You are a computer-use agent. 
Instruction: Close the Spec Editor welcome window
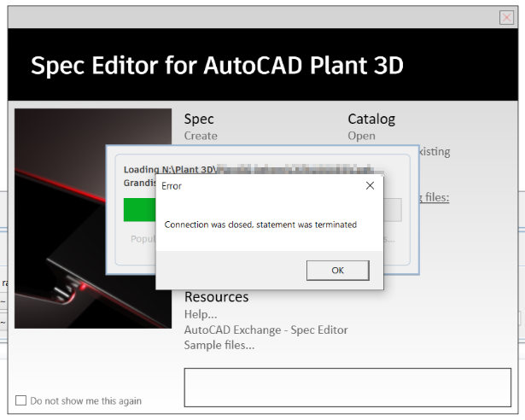tap(506, 17)
